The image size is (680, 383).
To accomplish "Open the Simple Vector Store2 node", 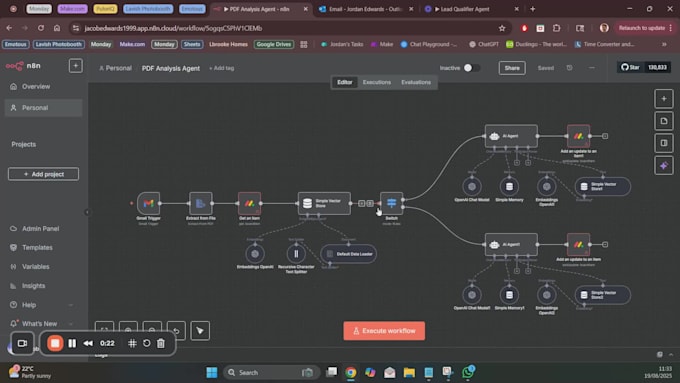I will [x=603, y=295].
